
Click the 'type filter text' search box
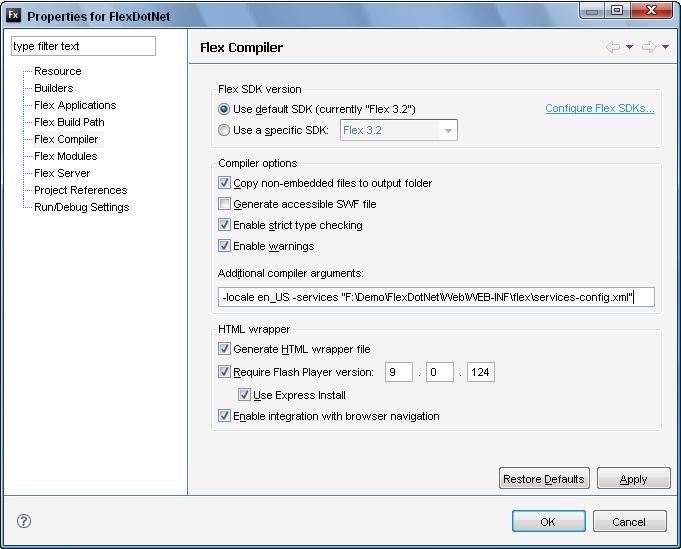click(84, 46)
